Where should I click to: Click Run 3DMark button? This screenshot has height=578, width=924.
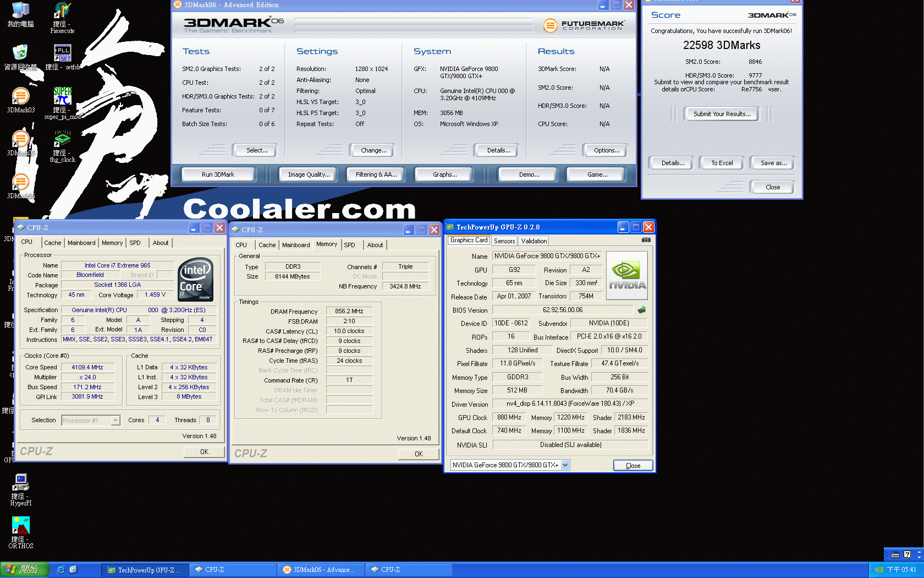218,175
